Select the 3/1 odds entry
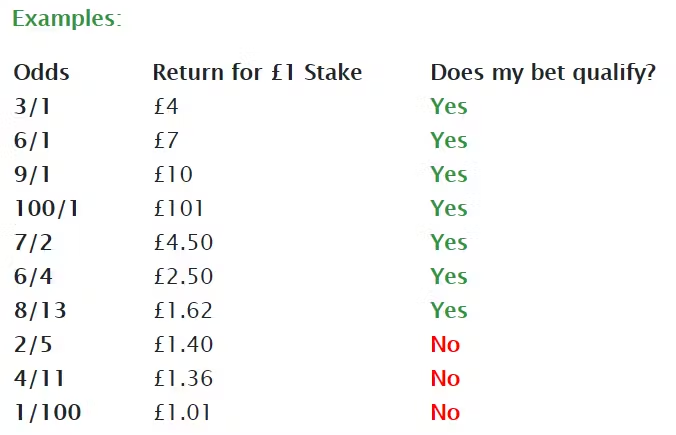 tap(32, 106)
